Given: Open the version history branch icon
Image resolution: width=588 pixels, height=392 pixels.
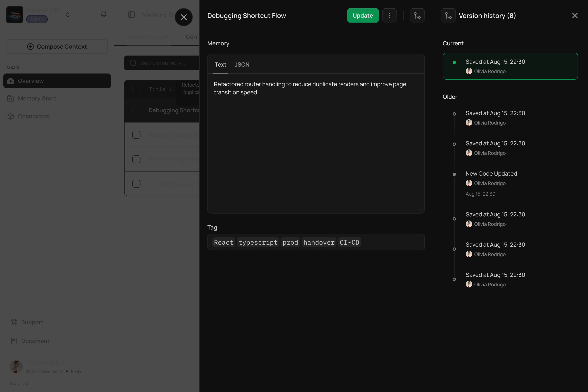Looking at the screenshot, I should coord(417,15).
